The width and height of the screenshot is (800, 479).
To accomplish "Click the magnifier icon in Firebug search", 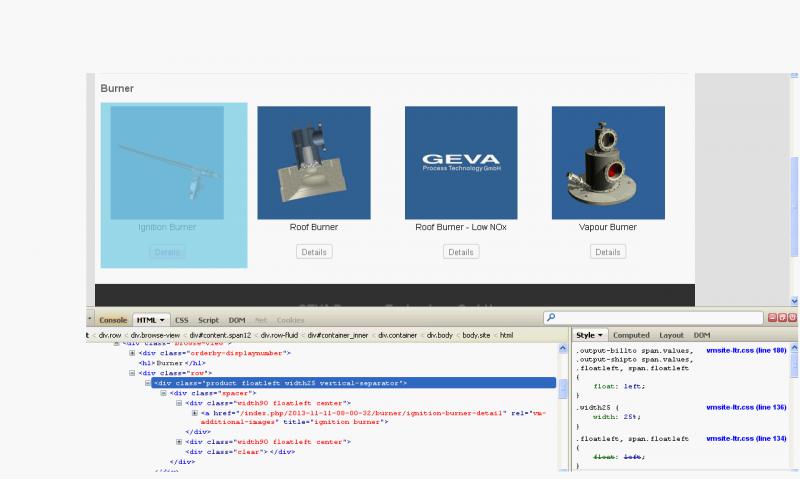I will (551, 318).
